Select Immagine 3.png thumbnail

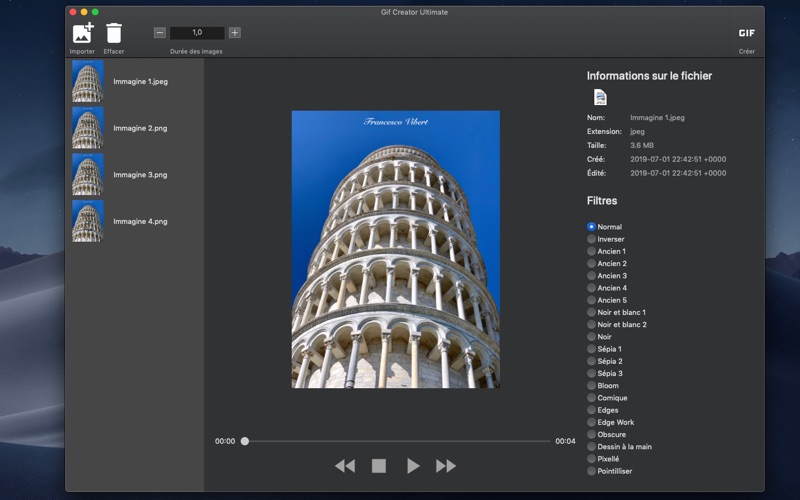click(88, 175)
